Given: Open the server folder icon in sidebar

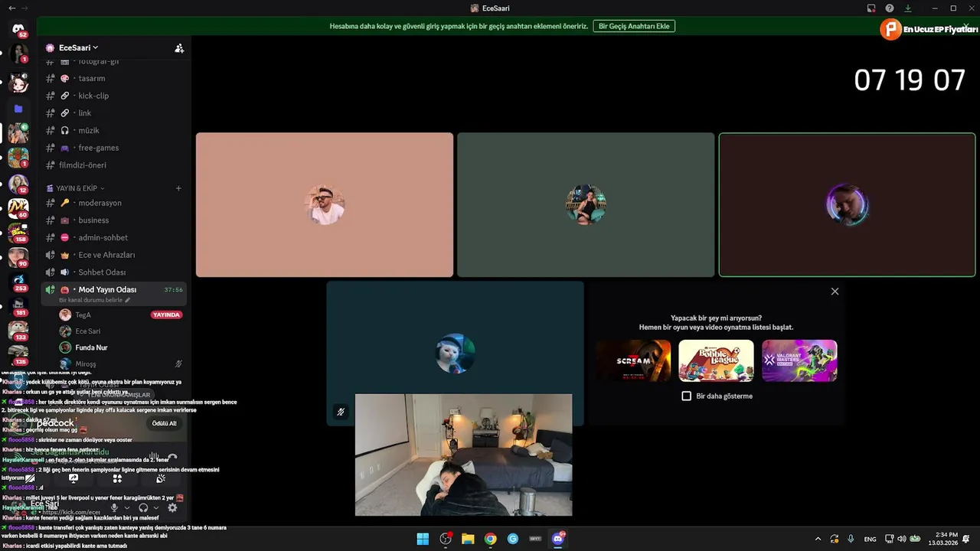Looking at the screenshot, I should (18, 109).
